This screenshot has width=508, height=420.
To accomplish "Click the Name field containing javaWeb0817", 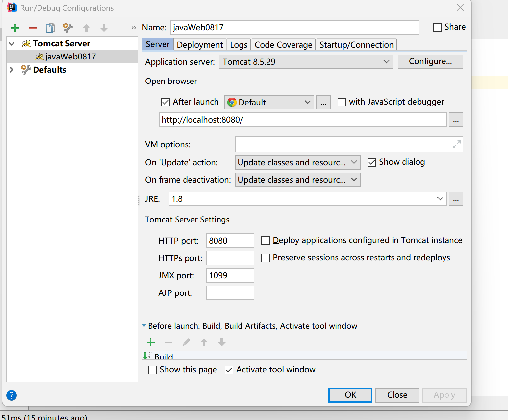I will 295,27.
